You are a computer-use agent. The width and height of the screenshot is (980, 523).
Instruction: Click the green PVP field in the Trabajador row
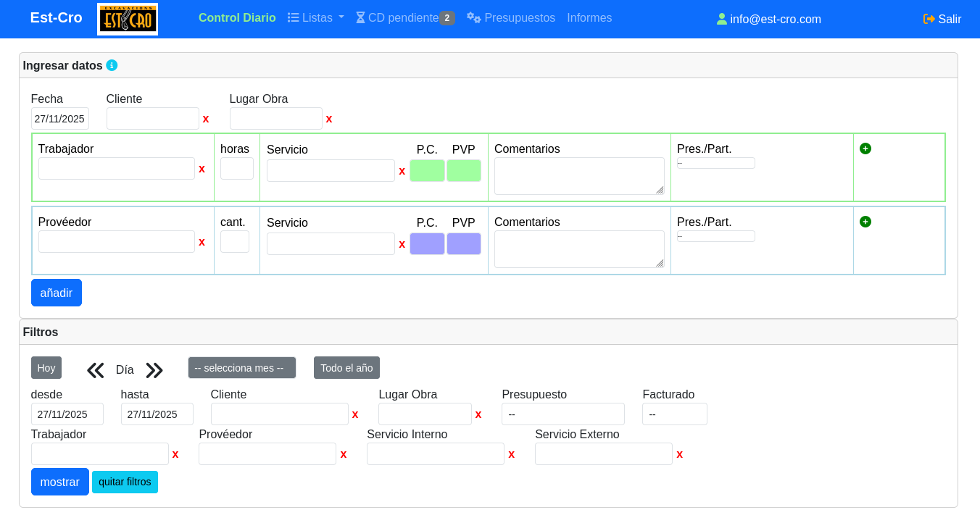[464, 170]
